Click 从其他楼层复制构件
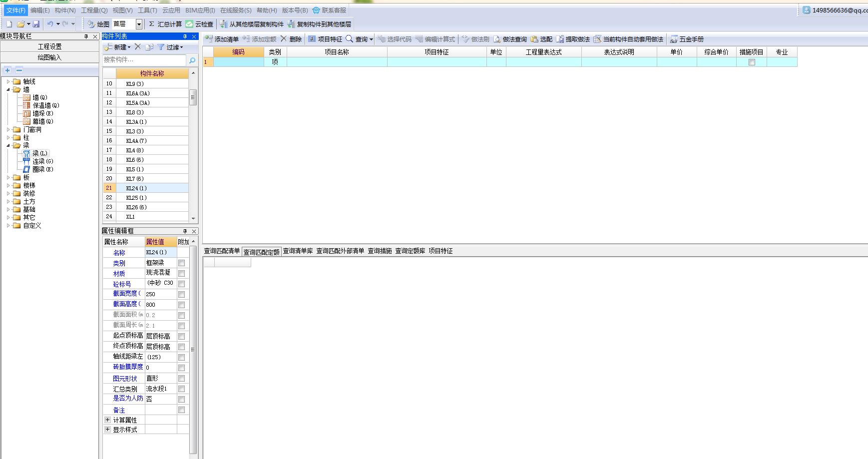Screen dimensions: 868x459 tap(252, 24)
